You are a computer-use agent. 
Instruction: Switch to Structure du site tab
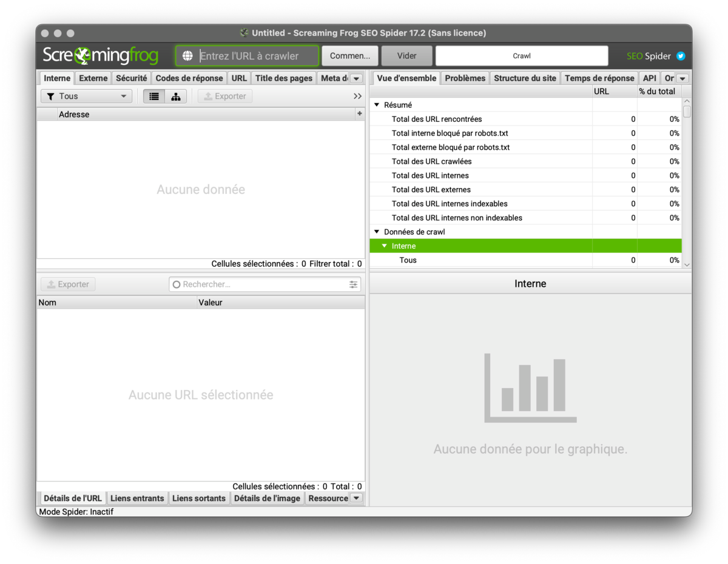(x=525, y=78)
